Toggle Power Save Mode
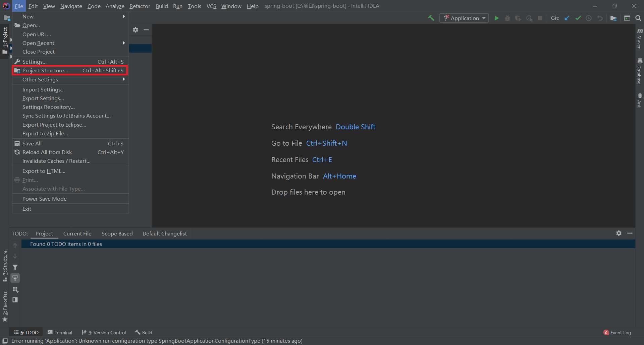Image resolution: width=644 pixels, height=345 pixels. pyautogui.click(x=70, y=199)
